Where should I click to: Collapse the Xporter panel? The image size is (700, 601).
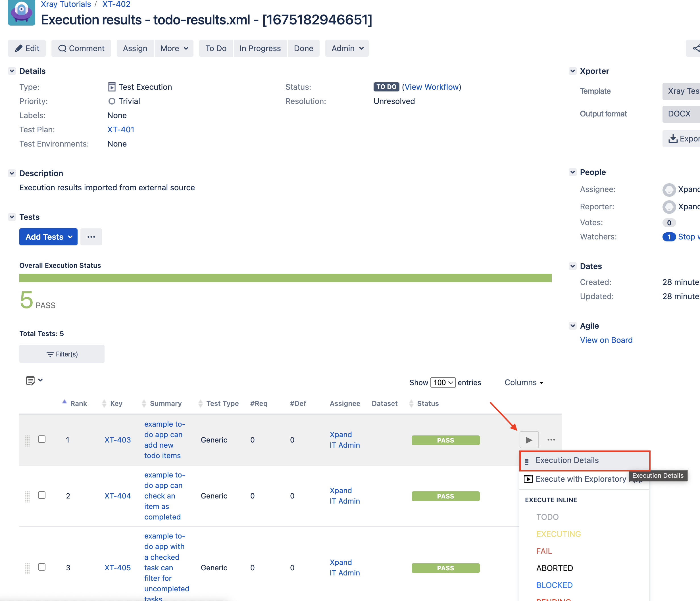pyautogui.click(x=573, y=71)
